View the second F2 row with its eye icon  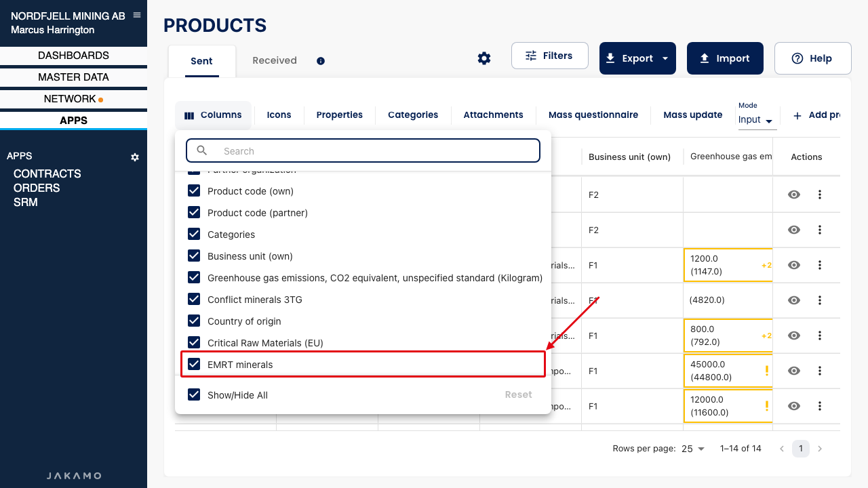(x=794, y=230)
